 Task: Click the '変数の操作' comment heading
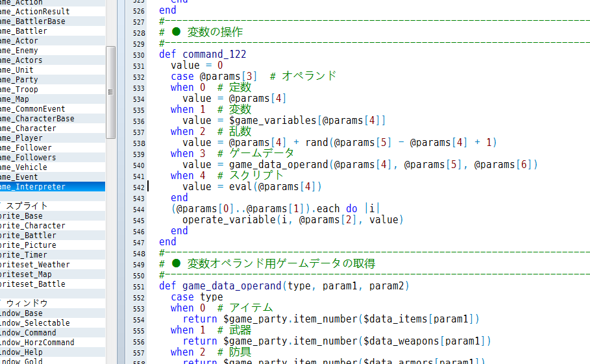tap(215, 32)
